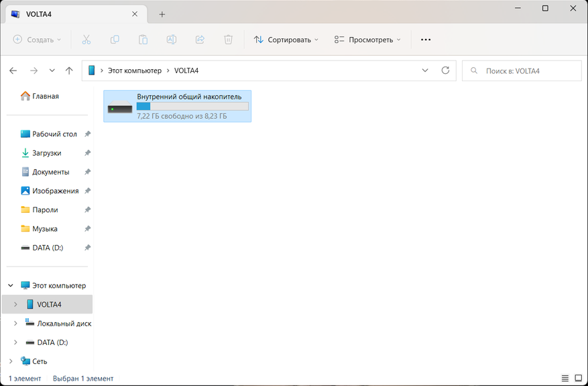The height and width of the screenshot is (386, 588).
Task: Click the pin icon next to Изображения
Action: pos(87,191)
